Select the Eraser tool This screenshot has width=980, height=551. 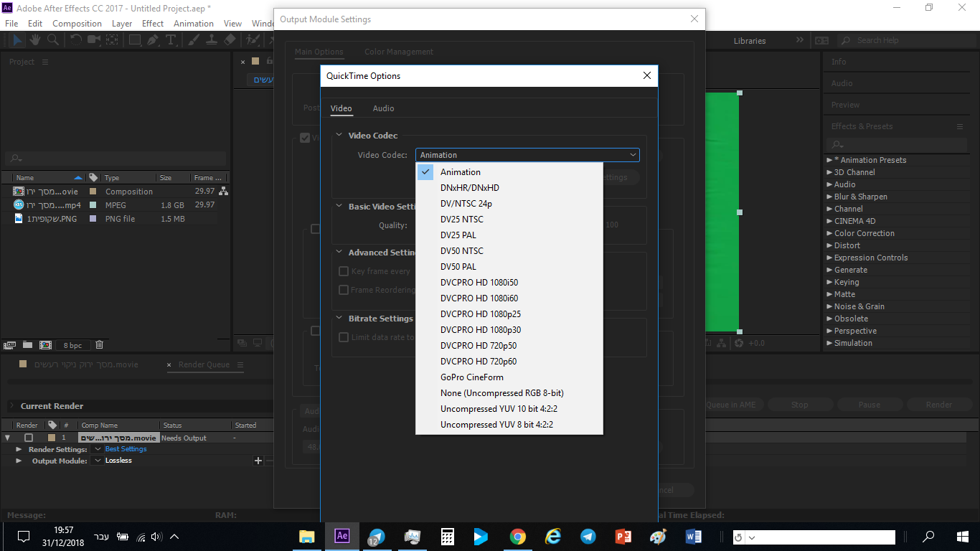[x=230, y=40]
